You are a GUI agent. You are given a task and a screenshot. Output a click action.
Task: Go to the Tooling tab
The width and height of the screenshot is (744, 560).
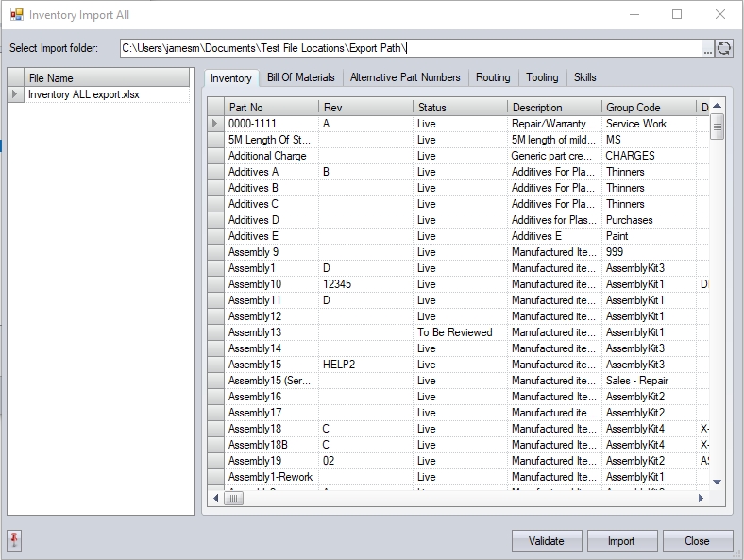click(542, 77)
